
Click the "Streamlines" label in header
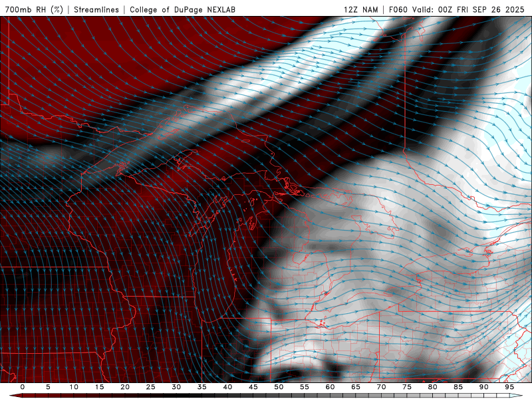point(96,9)
